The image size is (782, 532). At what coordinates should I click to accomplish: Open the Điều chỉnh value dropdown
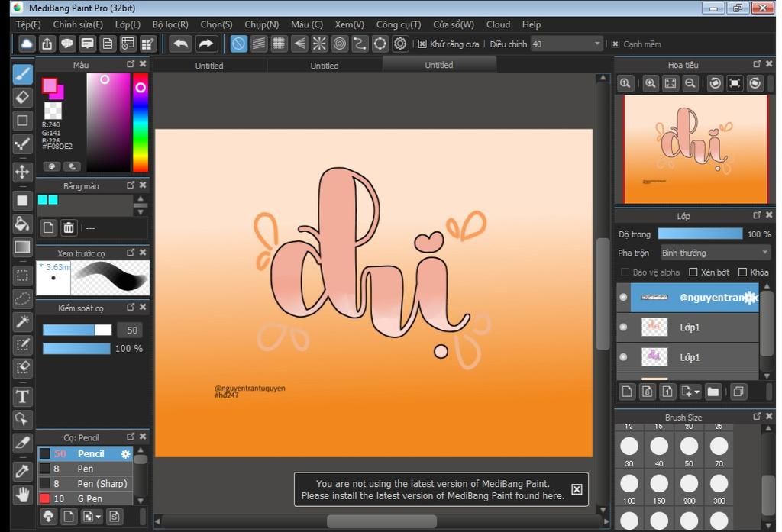pos(598,44)
